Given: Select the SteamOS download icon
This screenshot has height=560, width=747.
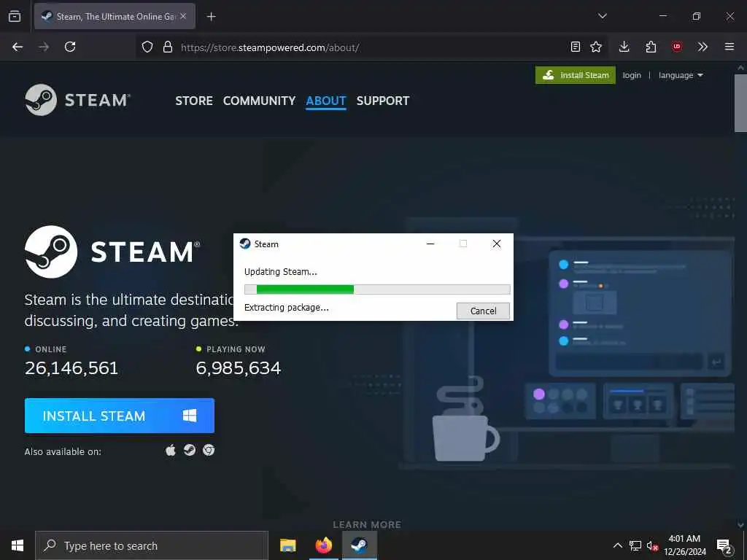Looking at the screenshot, I should 190,450.
